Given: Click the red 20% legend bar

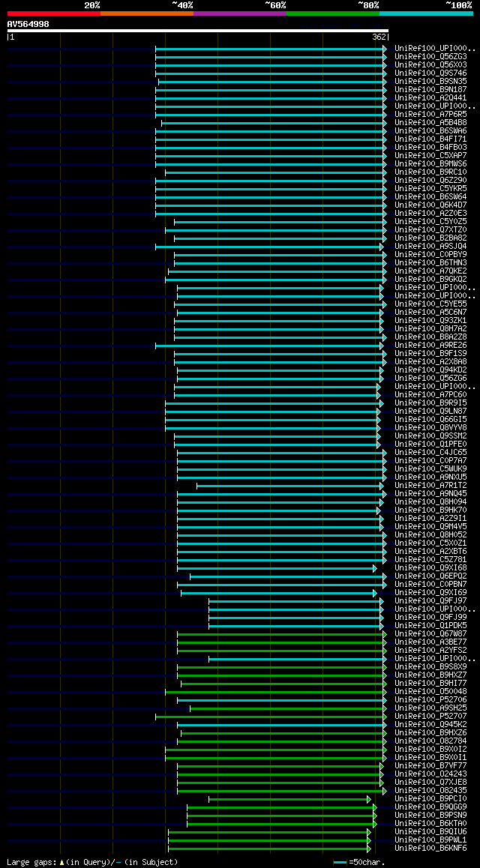Looking at the screenshot, I should click(54, 13).
